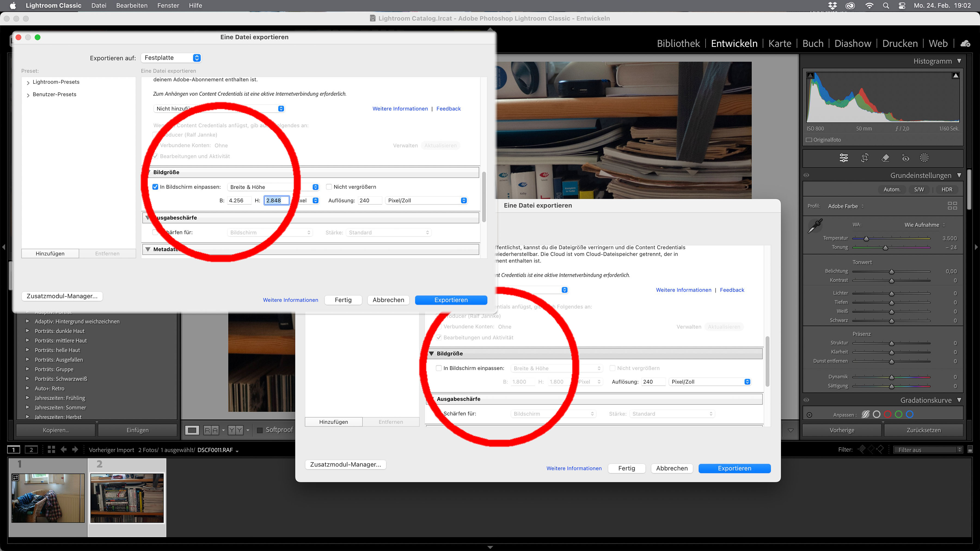Select the Edit sliders tool icon
Screen dimensions: 980x551
843,158
